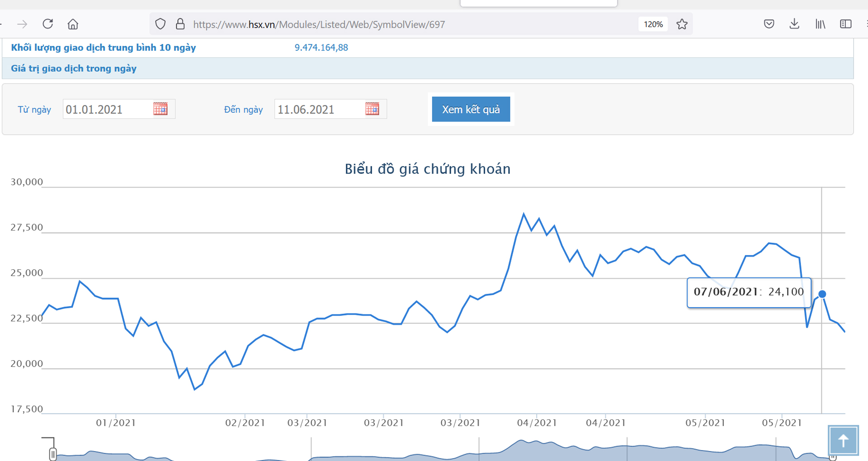This screenshot has width=868, height=461.
Task: Click the Xem kết quả button
Action: point(471,109)
